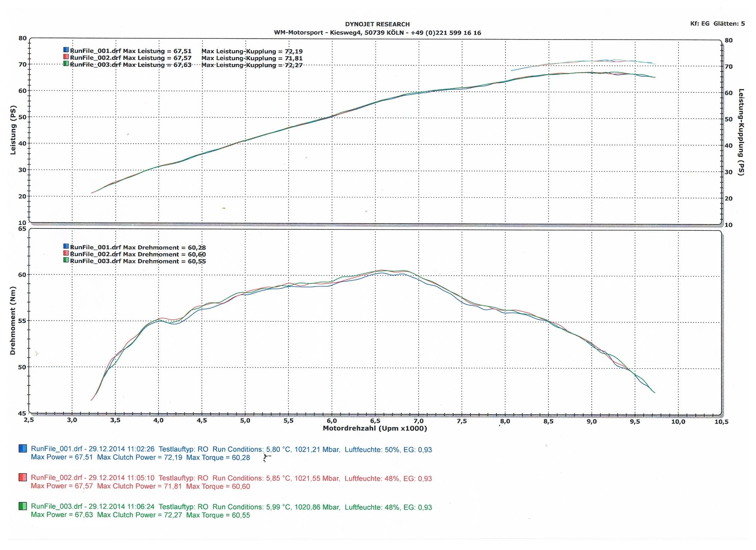Click red RunFile_002 swatch in torque legend
The width and height of the screenshot is (756, 550).
click(66, 253)
